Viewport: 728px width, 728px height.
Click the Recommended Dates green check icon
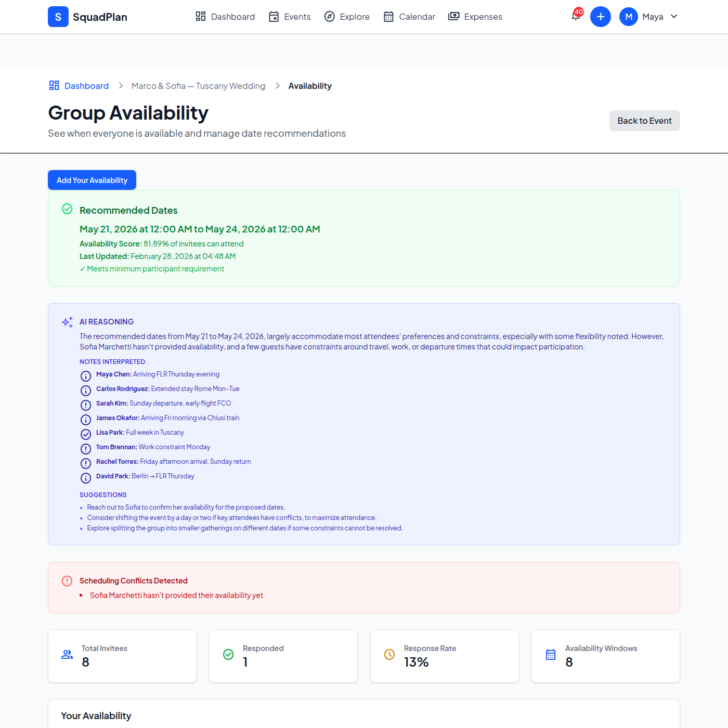point(67,209)
